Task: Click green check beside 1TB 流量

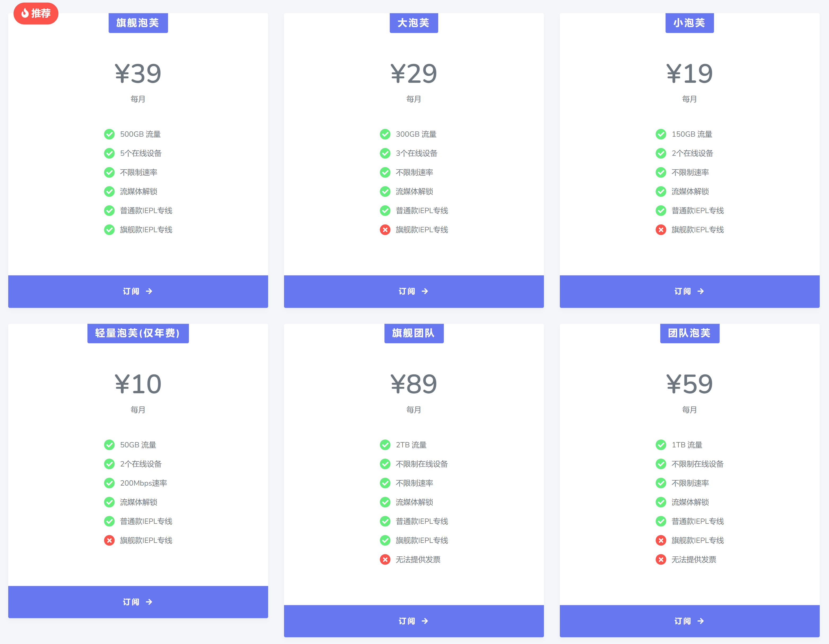Action: click(x=661, y=445)
